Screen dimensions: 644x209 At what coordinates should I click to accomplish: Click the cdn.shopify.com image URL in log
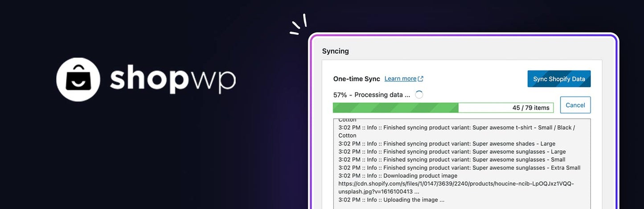tap(456, 188)
